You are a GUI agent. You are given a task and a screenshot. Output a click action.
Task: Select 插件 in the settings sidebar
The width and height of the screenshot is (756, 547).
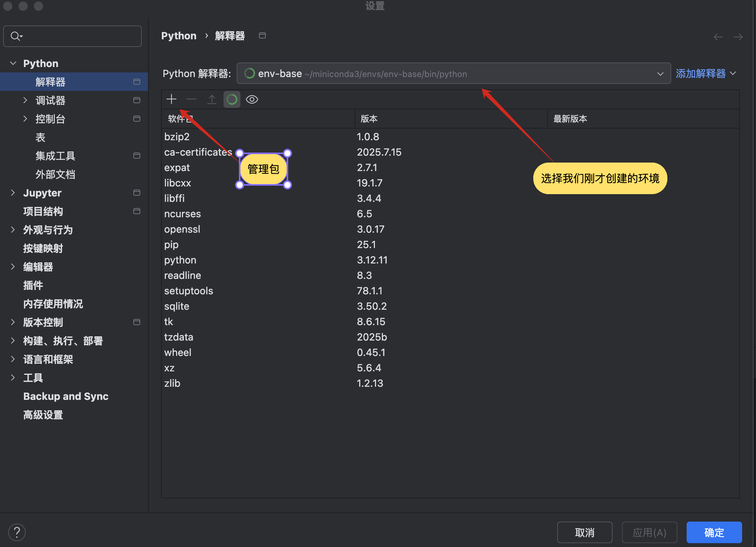pos(33,285)
